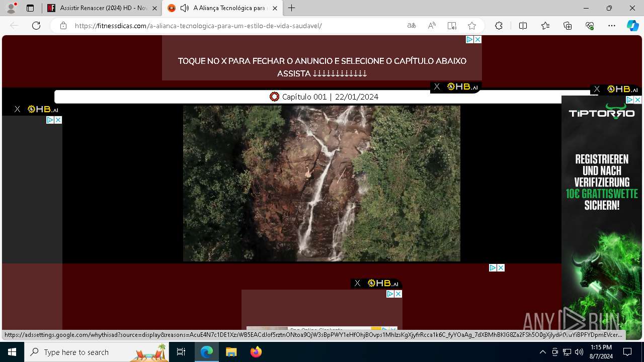Close the top banner ad with X
644x362 pixels.
[x=478, y=39]
